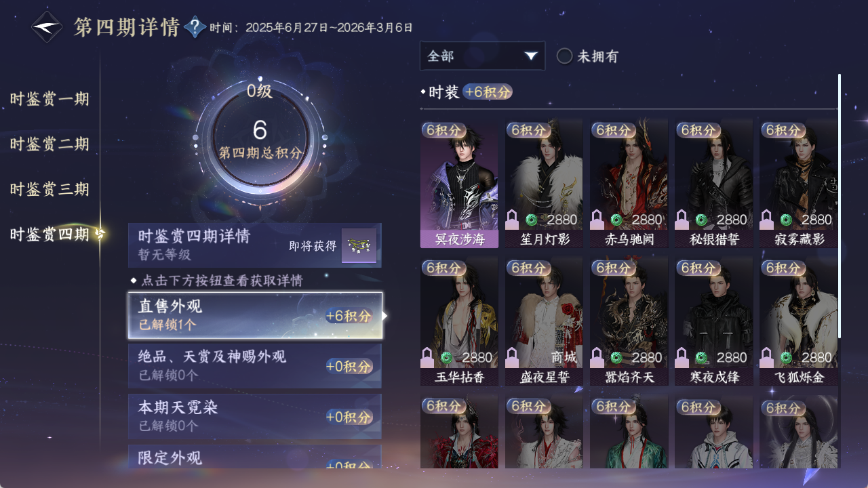Open the 全部 filter dropdown
The width and height of the screenshot is (868, 488).
(482, 56)
